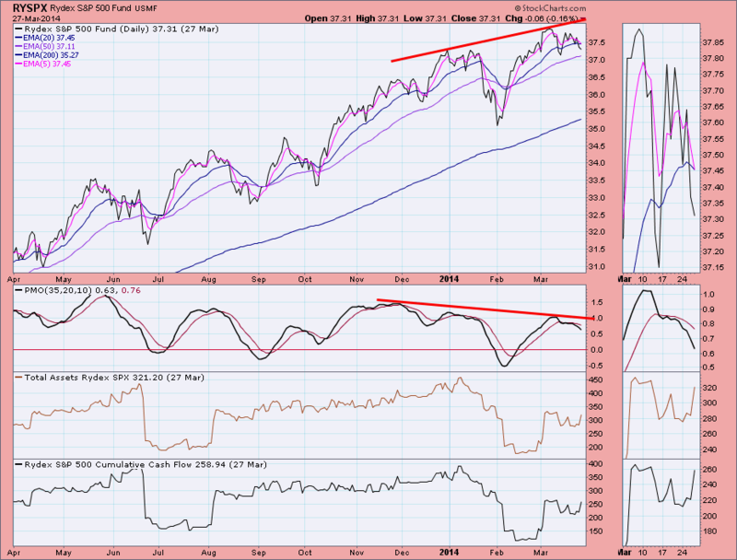Click the 180 label on the zoomed Cash Flow panel

click(x=709, y=531)
